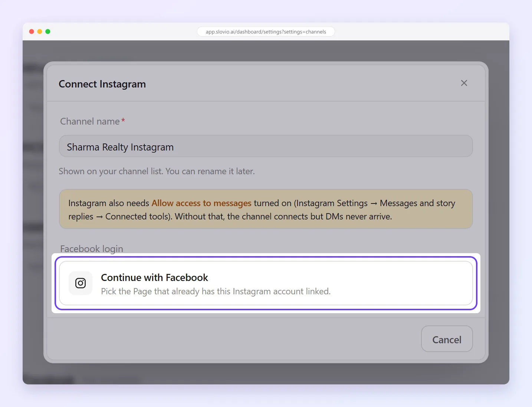532x407 pixels.
Task: Focus the Channel name input field
Action: (x=266, y=146)
